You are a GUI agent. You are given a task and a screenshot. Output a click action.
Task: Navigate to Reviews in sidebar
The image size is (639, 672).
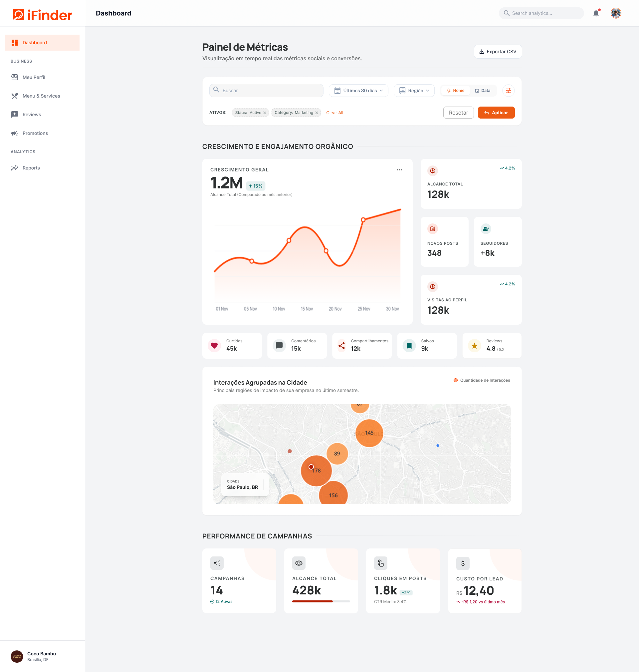coord(43,115)
